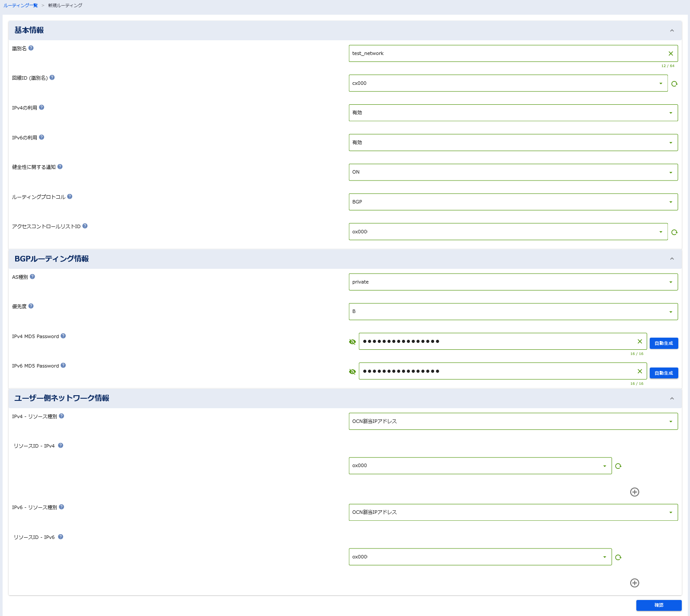
Task: Refresh the アクセスコントロールリストID list
Action: coord(674,232)
